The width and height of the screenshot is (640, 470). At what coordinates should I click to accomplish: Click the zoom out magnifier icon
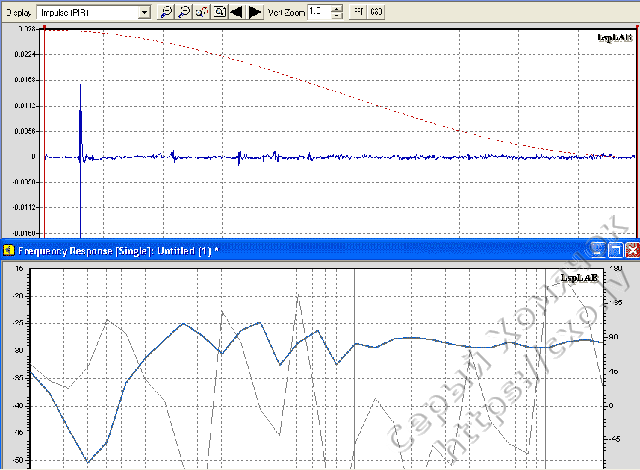[x=183, y=12]
